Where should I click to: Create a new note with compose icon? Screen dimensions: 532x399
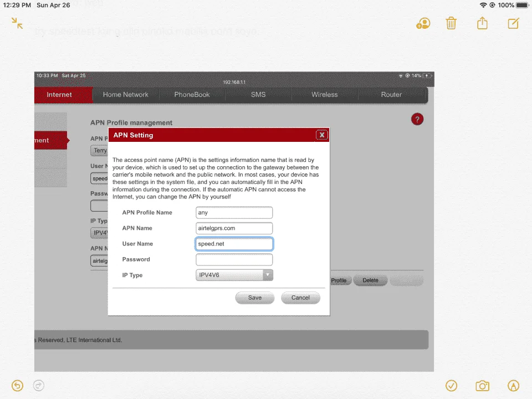pyautogui.click(x=513, y=23)
